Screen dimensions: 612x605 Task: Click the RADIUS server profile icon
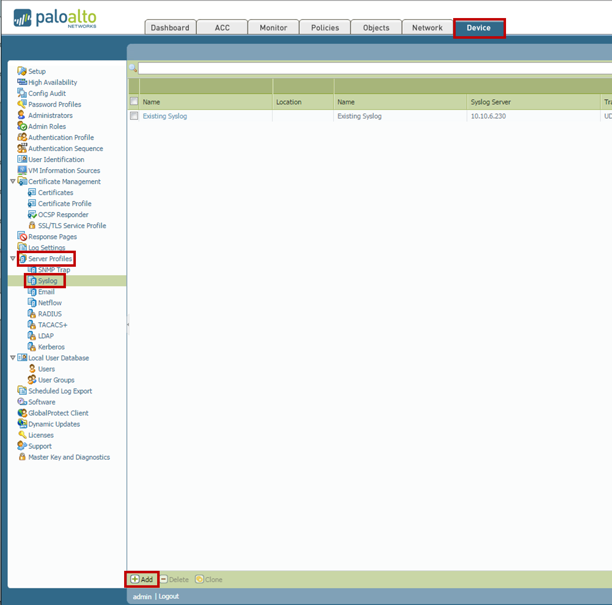coord(32,313)
